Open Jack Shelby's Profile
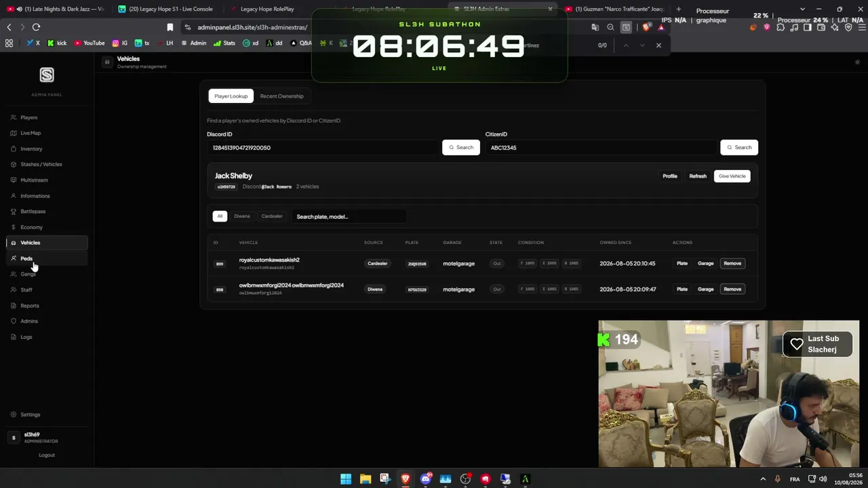 click(670, 176)
